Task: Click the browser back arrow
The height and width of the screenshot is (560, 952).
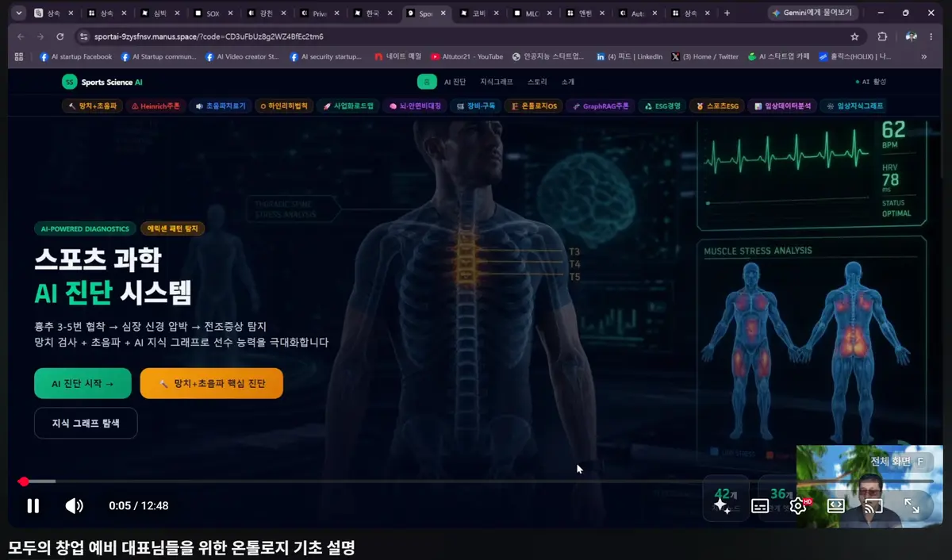Action: click(x=21, y=36)
